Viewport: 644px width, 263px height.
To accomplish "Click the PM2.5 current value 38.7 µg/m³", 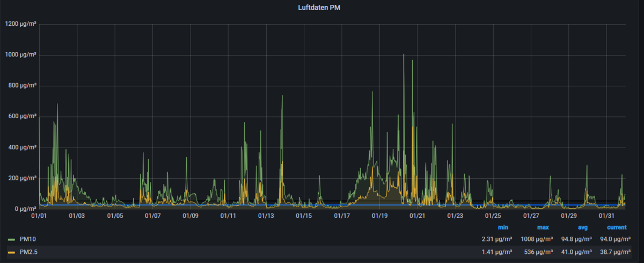I will 614,252.
